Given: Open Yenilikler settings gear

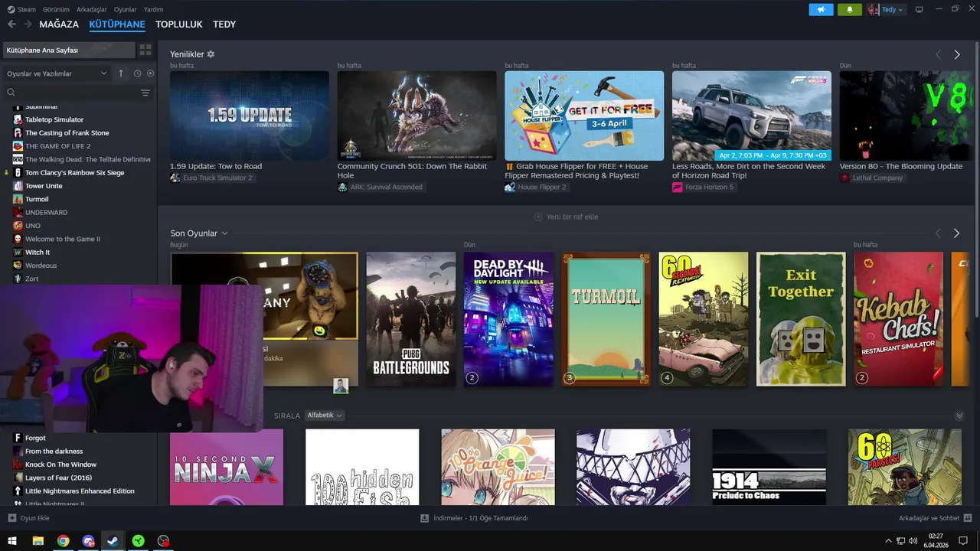Looking at the screenshot, I should point(211,54).
